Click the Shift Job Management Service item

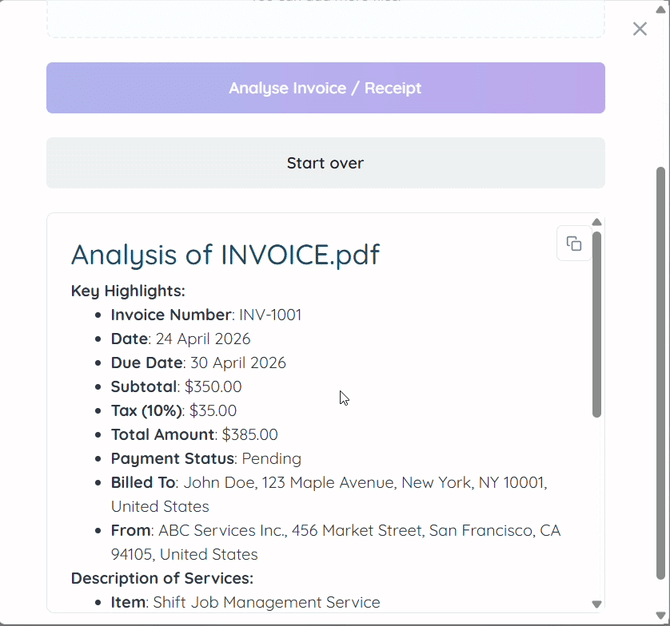pyautogui.click(x=245, y=602)
